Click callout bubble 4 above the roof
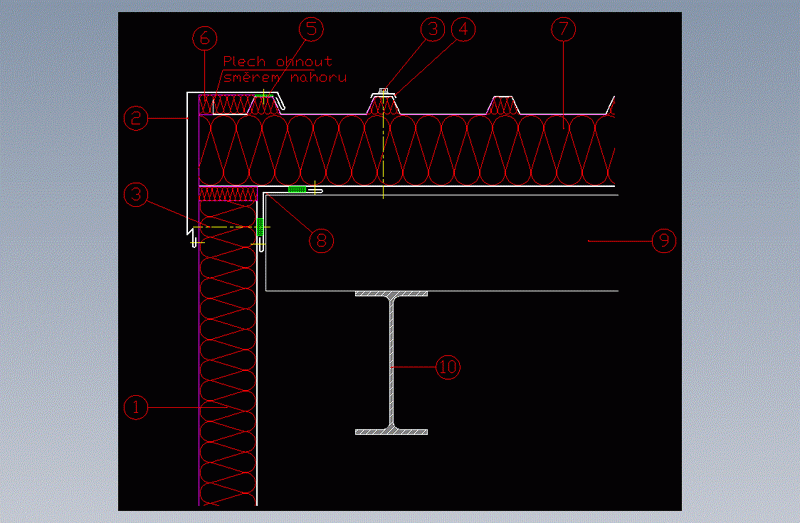The height and width of the screenshot is (523, 800). coord(461,29)
